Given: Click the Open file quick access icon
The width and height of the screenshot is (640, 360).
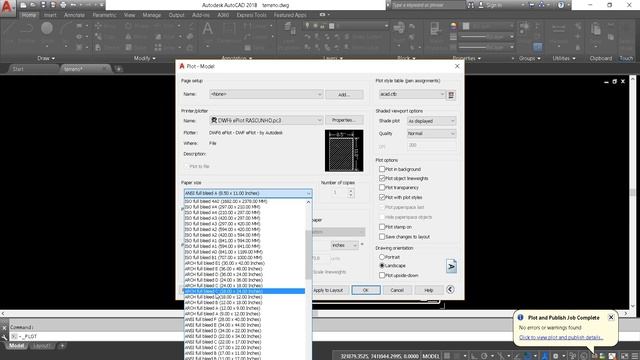Looking at the screenshot, I should click(33, 5).
